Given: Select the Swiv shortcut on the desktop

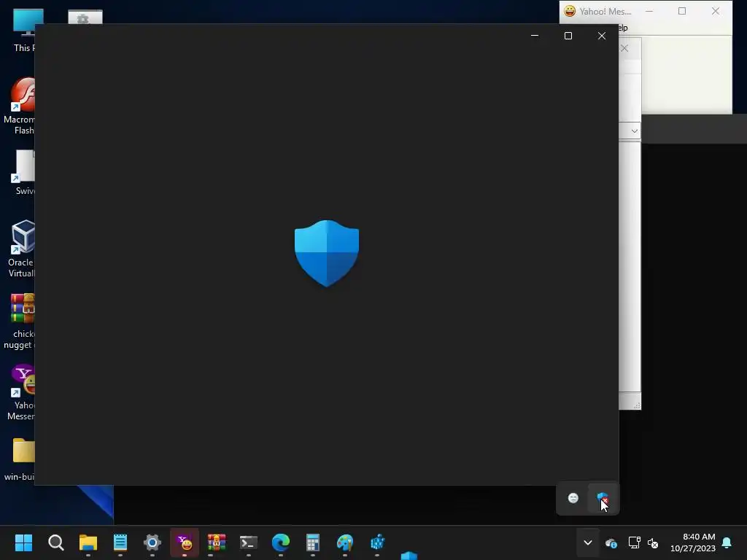Looking at the screenshot, I should 24,172.
